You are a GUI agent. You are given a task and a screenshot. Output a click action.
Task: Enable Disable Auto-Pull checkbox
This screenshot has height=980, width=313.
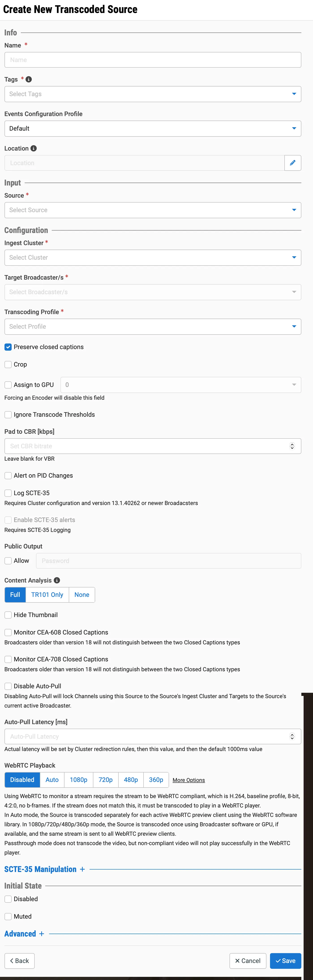pyautogui.click(x=8, y=686)
